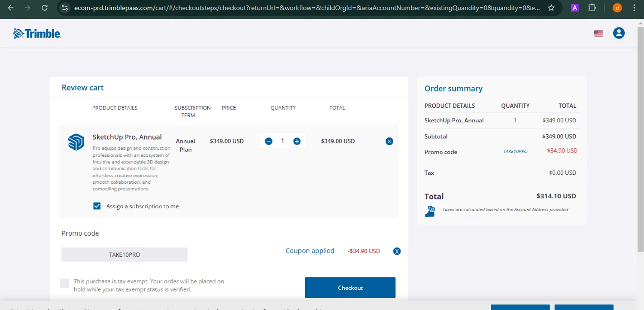Remove SketchUp Pro from cart

pos(389,141)
